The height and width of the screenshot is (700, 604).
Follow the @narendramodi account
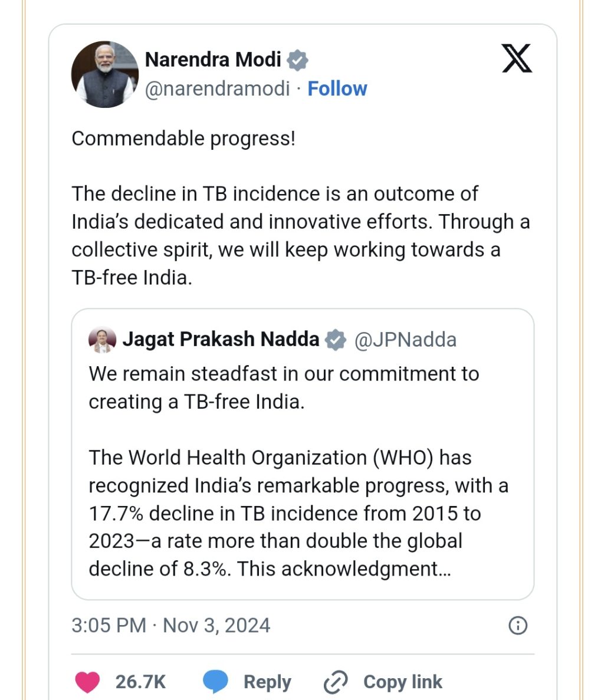click(337, 88)
